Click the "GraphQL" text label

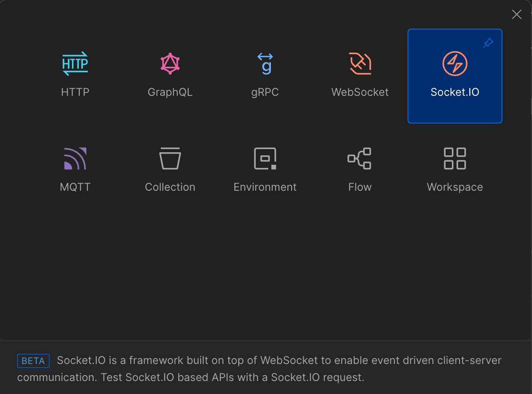pos(170,92)
